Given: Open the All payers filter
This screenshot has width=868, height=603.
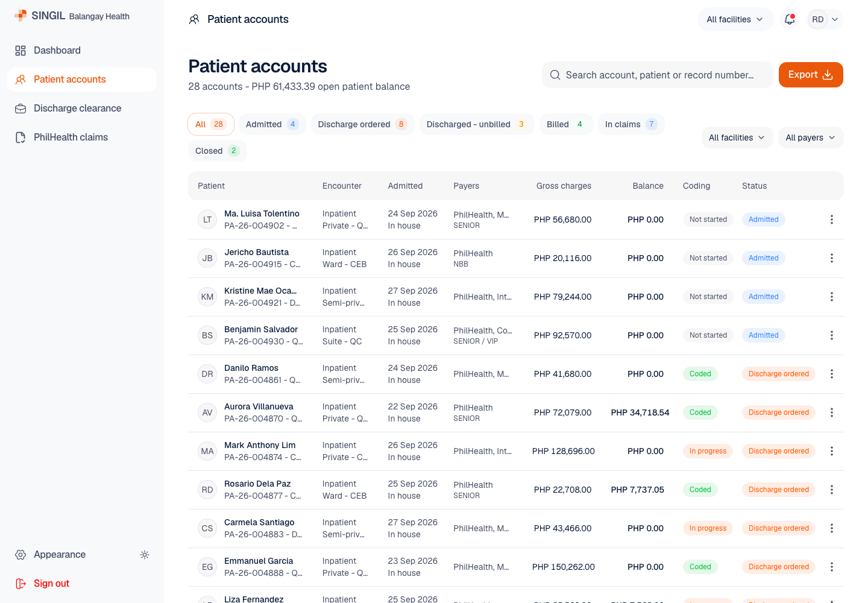Looking at the screenshot, I should click(x=811, y=137).
